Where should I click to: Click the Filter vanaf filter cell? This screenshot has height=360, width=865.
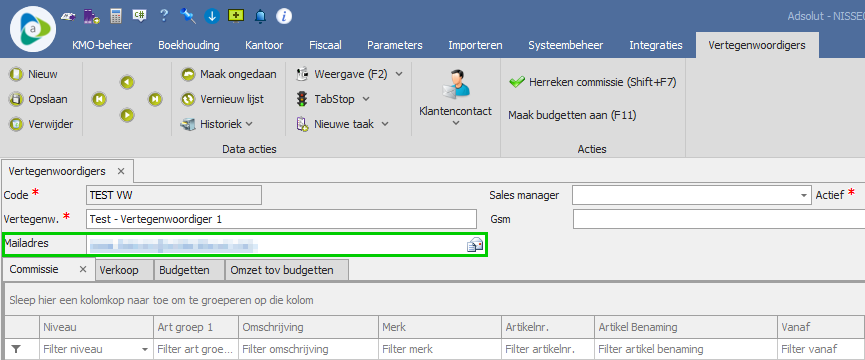821,349
